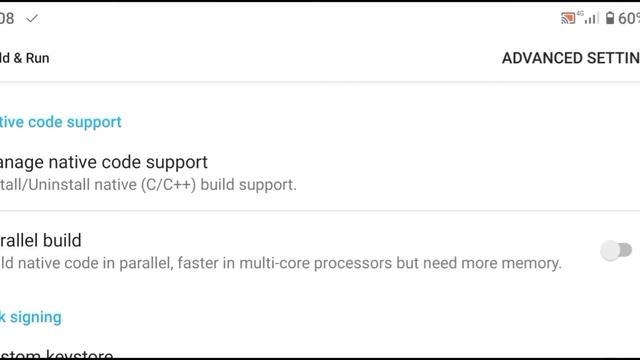Image resolution: width=640 pixels, height=360 pixels.
Task: Tap the mobile signal strength bars
Action: tap(591, 18)
